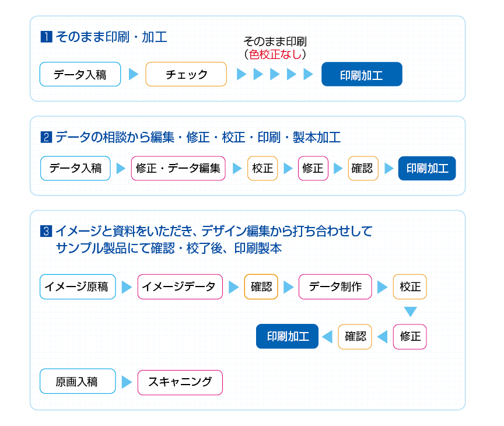Click the downward arrow below 校正 box
Image resolution: width=504 pixels, height=426 pixels.
click(x=410, y=312)
